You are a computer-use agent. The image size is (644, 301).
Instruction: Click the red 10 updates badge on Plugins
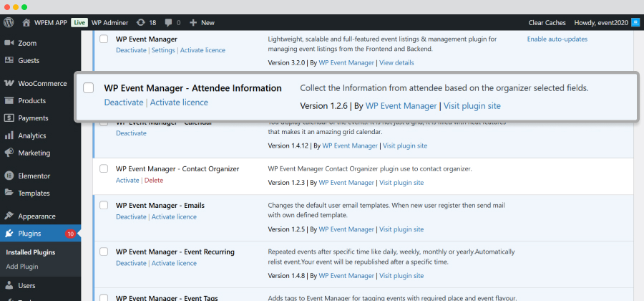coord(70,234)
